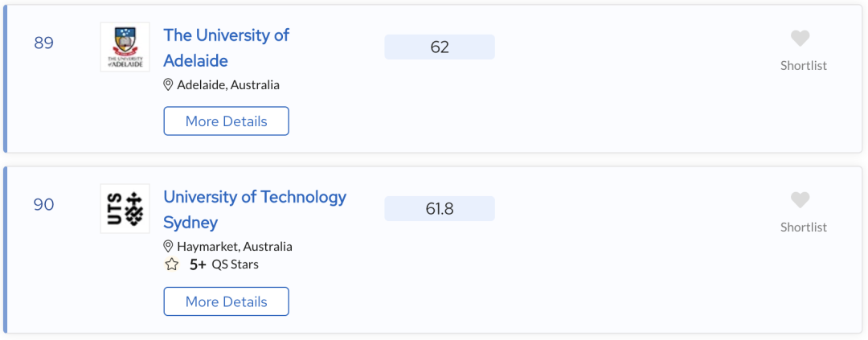Select the Haymarket, Australia location text
Viewport: 868px width, 340px height.
235,247
